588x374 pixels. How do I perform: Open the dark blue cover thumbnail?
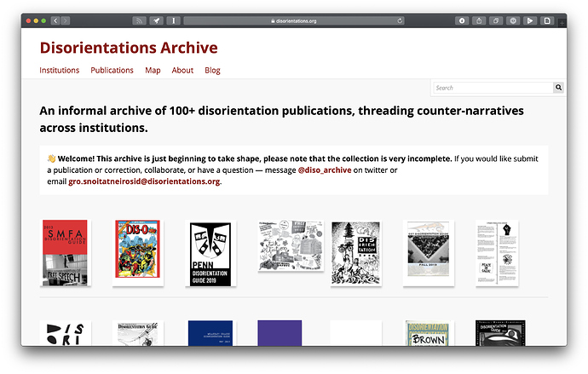coord(210,333)
